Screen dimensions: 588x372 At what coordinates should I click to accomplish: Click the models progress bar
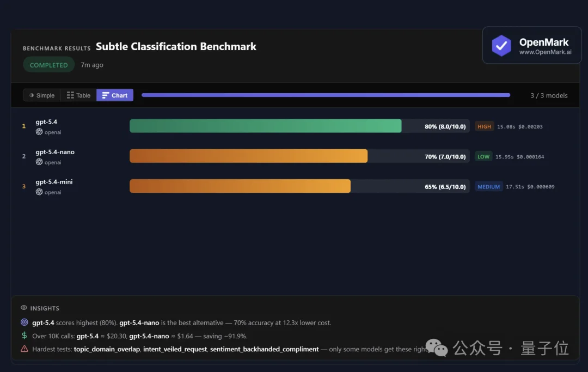326,95
